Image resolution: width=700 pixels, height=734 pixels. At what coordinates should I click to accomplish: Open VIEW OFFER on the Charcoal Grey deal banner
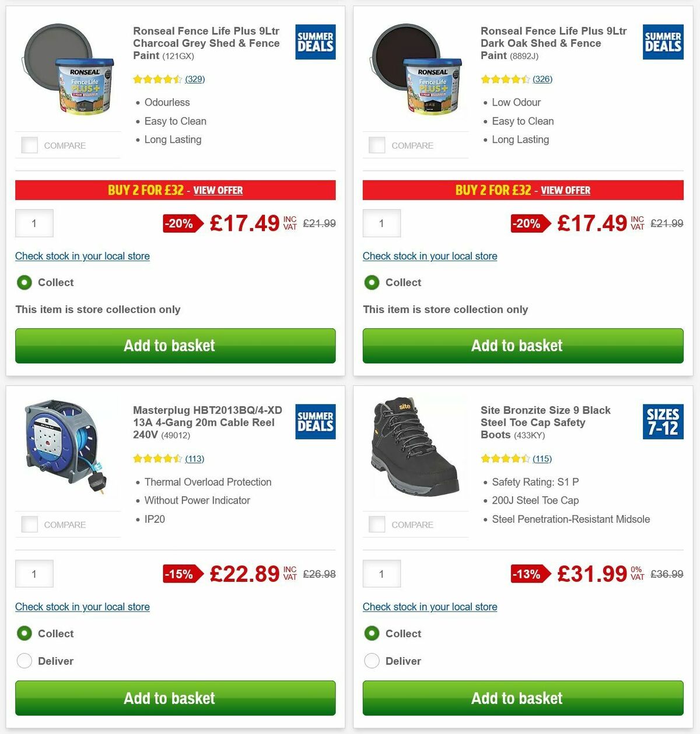pyautogui.click(x=218, y=191)
